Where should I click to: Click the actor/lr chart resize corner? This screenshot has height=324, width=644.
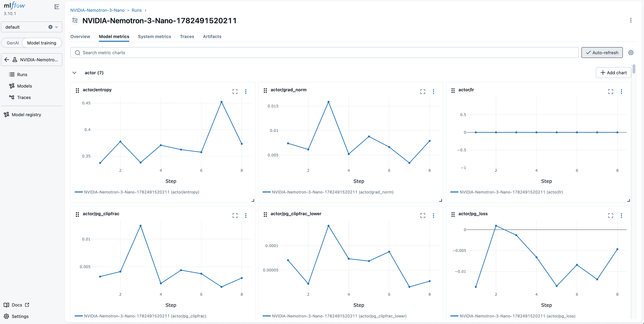tap(629, 200)
